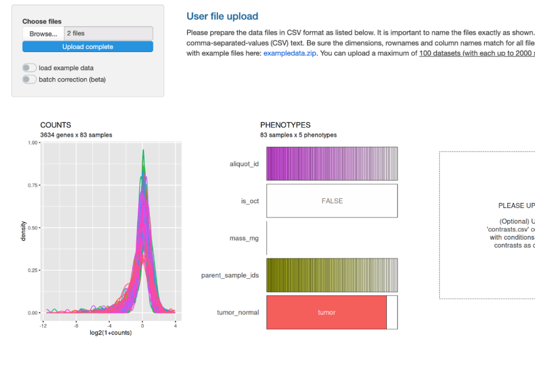
Task: Click the tumor_normal phenotype label
Action: [238, 313]
